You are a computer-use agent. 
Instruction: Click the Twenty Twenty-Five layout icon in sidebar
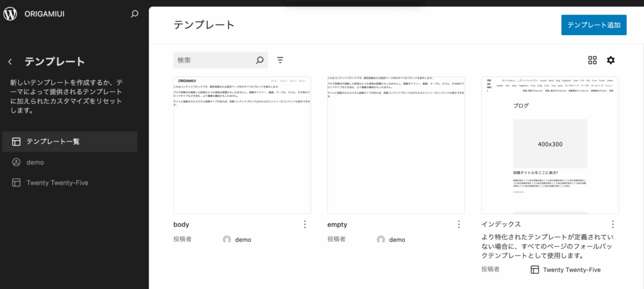click(16, 183)
